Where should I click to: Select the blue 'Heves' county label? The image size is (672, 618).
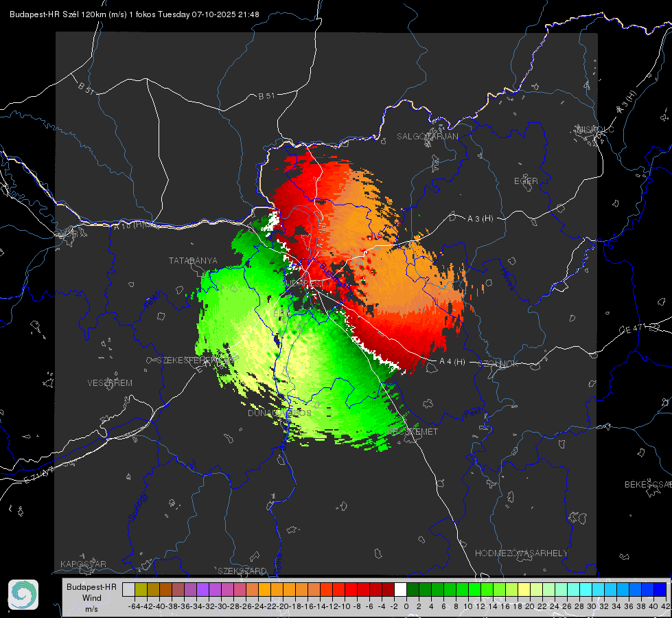(508, 279)
